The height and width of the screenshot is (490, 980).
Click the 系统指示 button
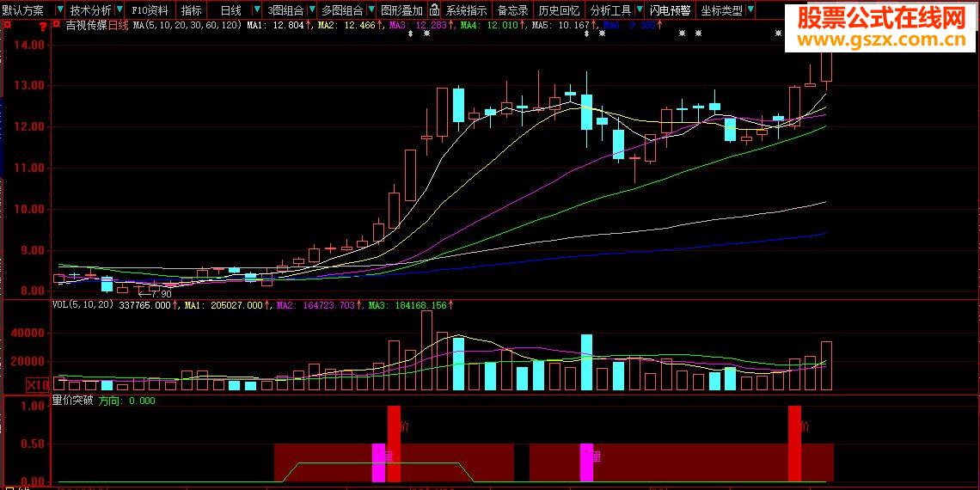click(x=467, y=10)
